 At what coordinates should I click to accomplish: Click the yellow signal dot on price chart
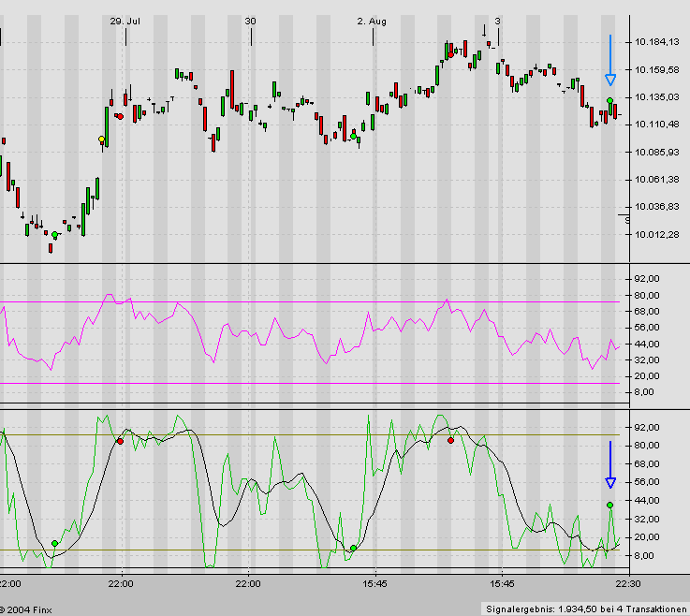coord(102,139)
